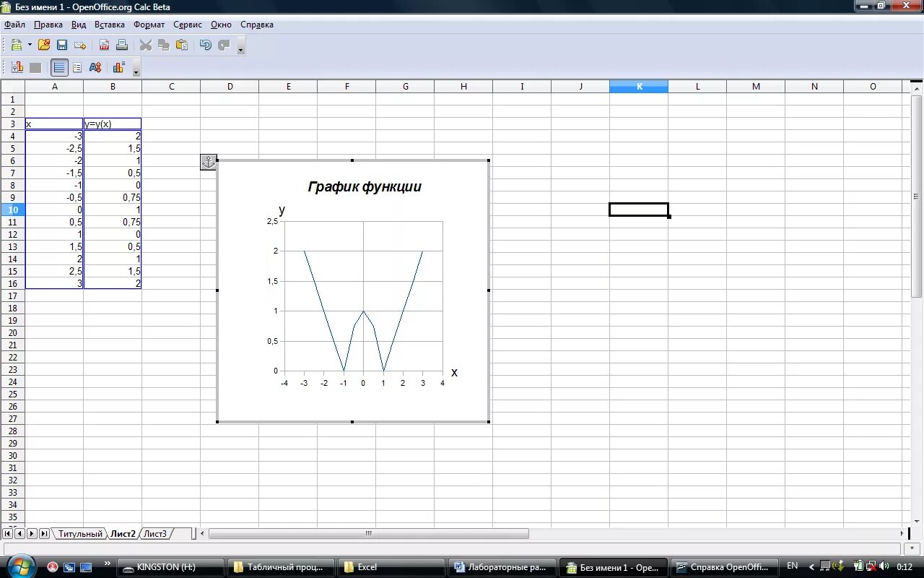Viewport: 924px width, 578px height.
Task: Go to next sheet navigation arrow
Action: click(32, 534)
